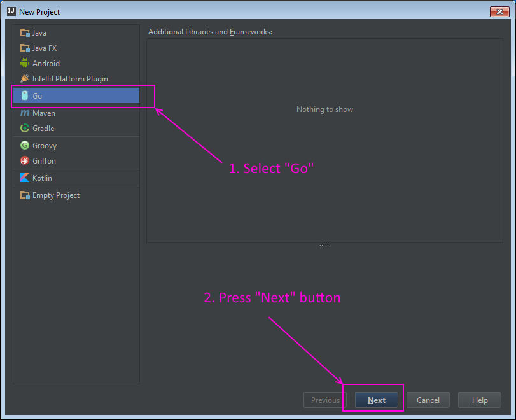The width and height of the screenshot is (516, 420).
Task: Pick IntelliJ Platform Plugin entry
Action: coord(76,79)
